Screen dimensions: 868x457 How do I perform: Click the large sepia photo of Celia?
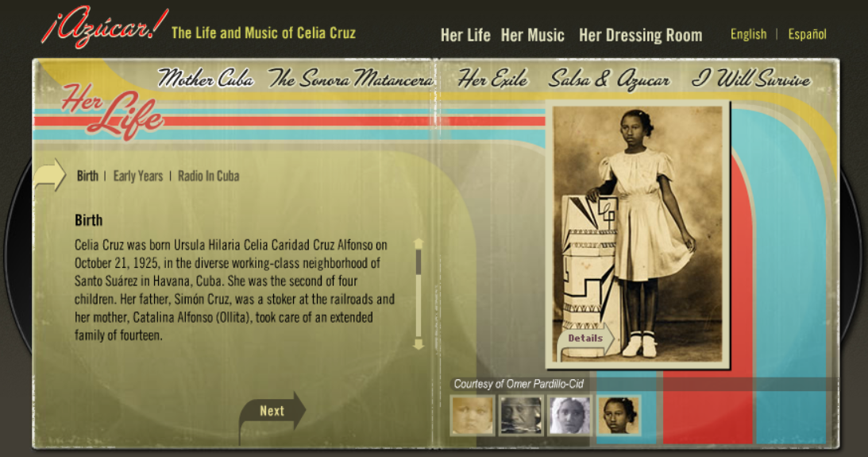pos(638,234)
